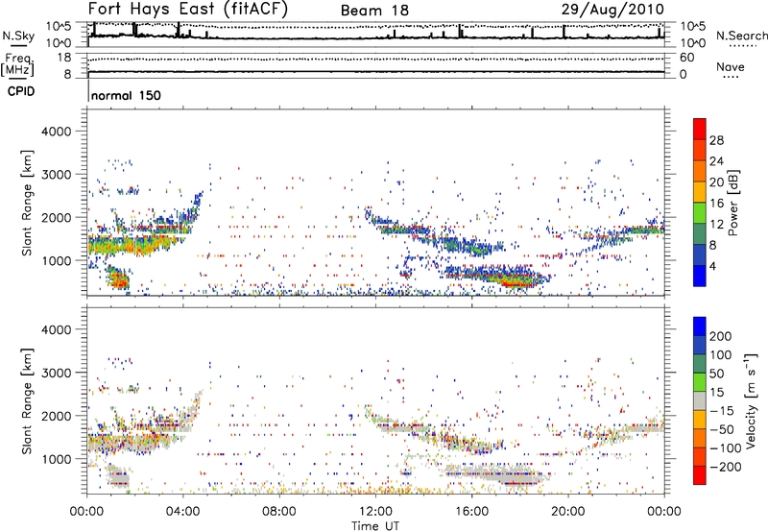Click the 'Beam 18' label
The image size is (768, 532).
[374, 11]
